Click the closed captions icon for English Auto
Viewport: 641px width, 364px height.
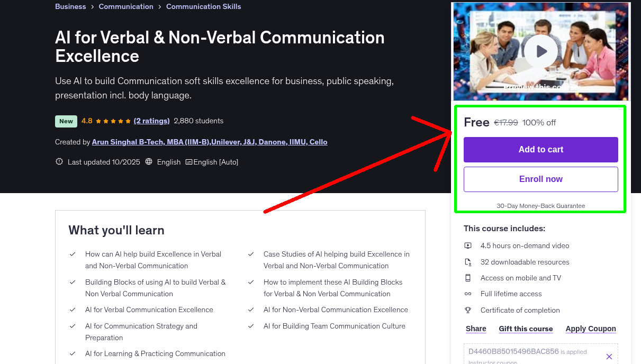pyautogui.click(x=188, y=161)
